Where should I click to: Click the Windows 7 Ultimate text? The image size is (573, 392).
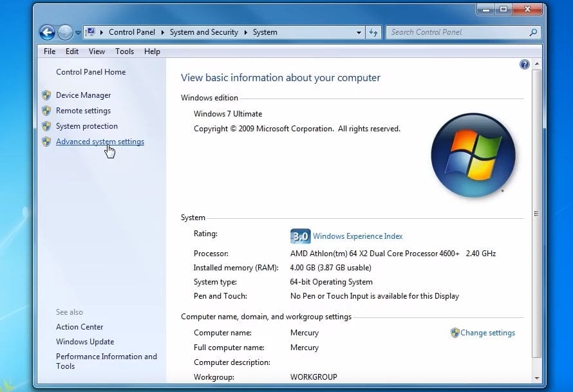pyautogui.click(x=228, y=114)
